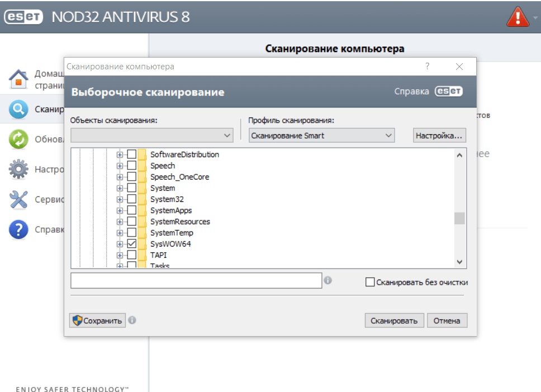Click info icon beside the path field
Screen dimensions: 541x392
(328, 280)
